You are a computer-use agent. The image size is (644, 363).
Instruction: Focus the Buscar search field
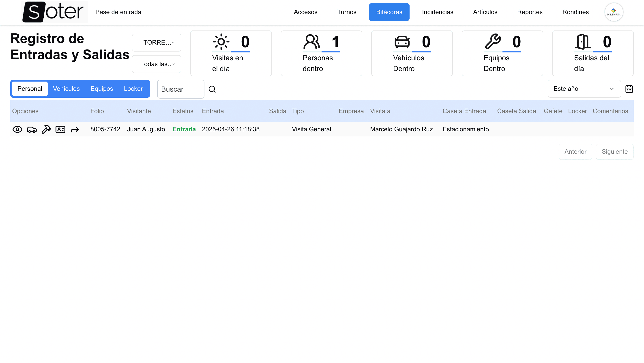[x=181, y=89]
